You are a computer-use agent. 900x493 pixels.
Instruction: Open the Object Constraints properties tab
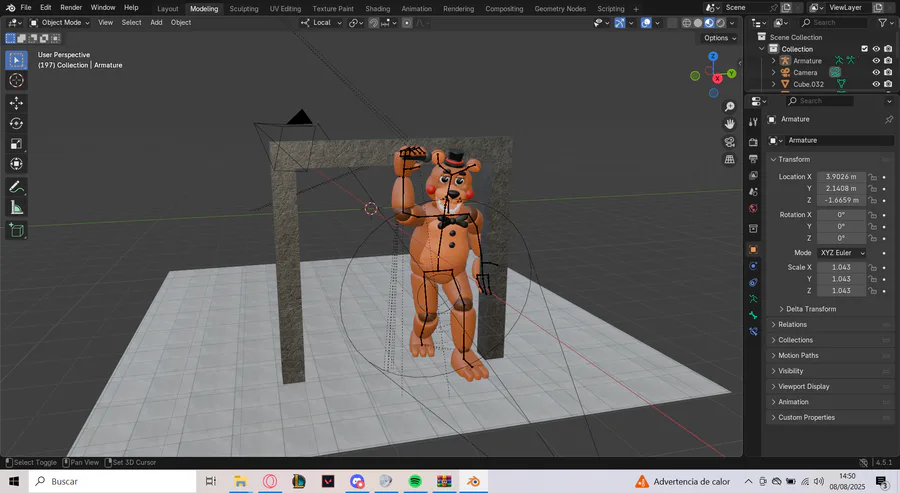tap(753, 282)
